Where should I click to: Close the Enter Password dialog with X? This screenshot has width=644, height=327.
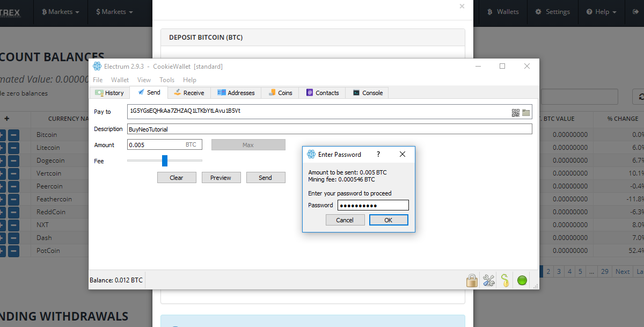tap(402, 154)
